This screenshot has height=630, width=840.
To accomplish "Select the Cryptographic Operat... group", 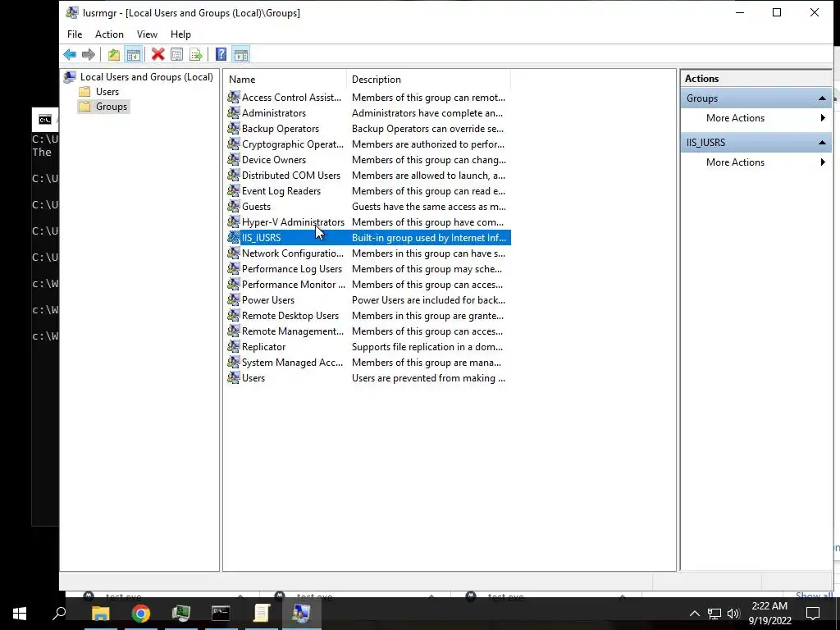I will (293, 144).
